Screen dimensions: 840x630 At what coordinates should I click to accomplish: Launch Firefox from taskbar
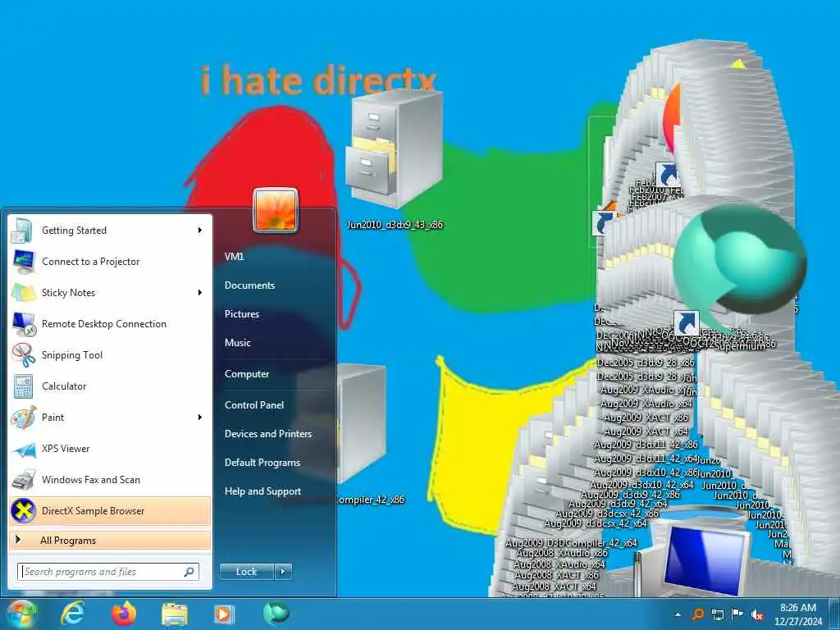pyautogui.click(x=123, y=614)
